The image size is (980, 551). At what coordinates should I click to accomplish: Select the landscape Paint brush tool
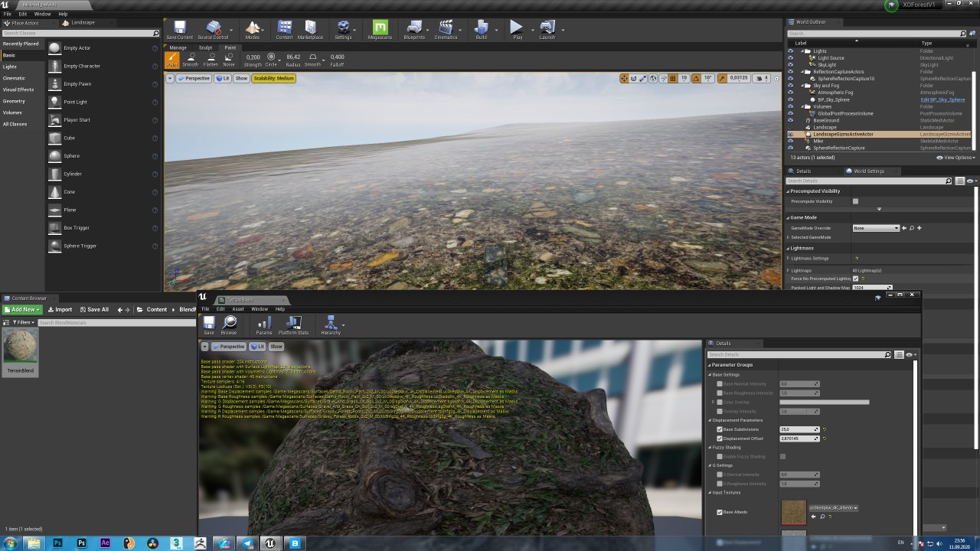(x=173, y=60)
